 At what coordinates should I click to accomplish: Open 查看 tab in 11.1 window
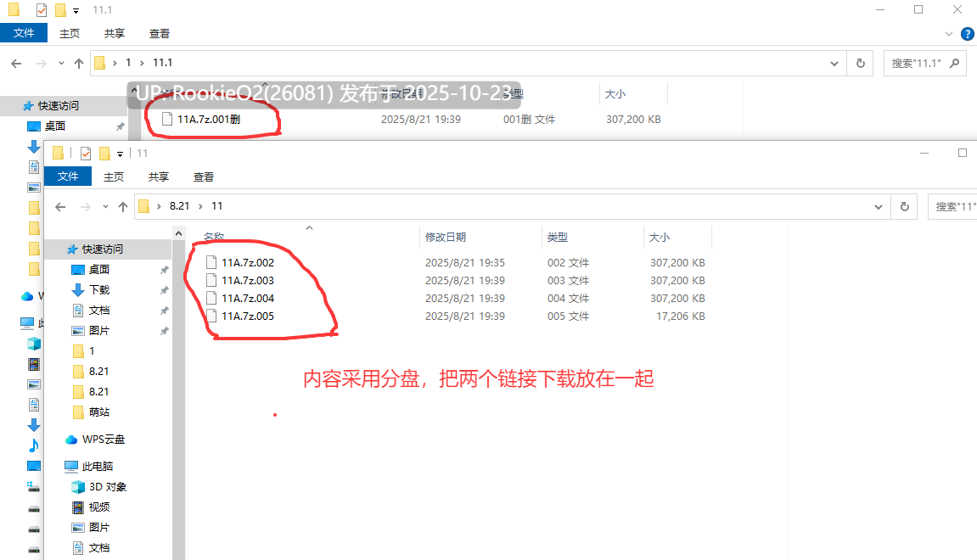[x=159, y=34]
